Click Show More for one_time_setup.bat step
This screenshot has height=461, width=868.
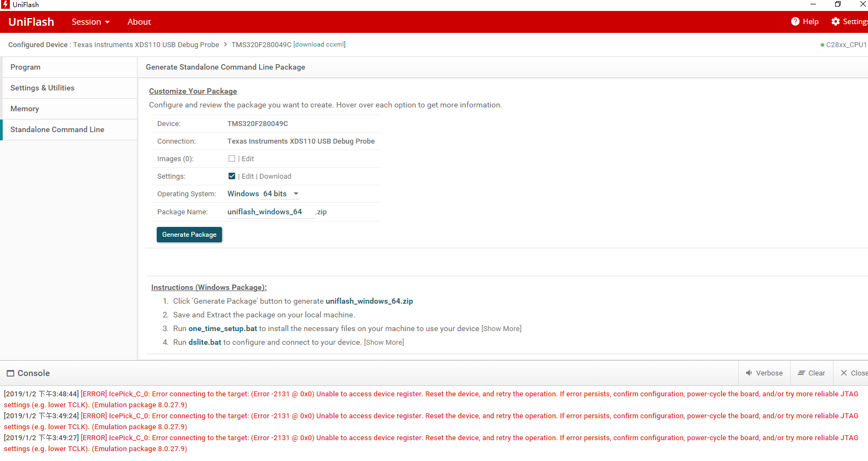pyautogui.click(x=501, y=328)
